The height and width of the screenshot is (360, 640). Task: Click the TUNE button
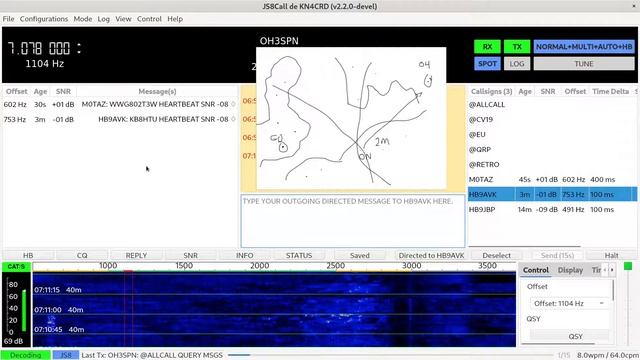[x=584, y=64]
